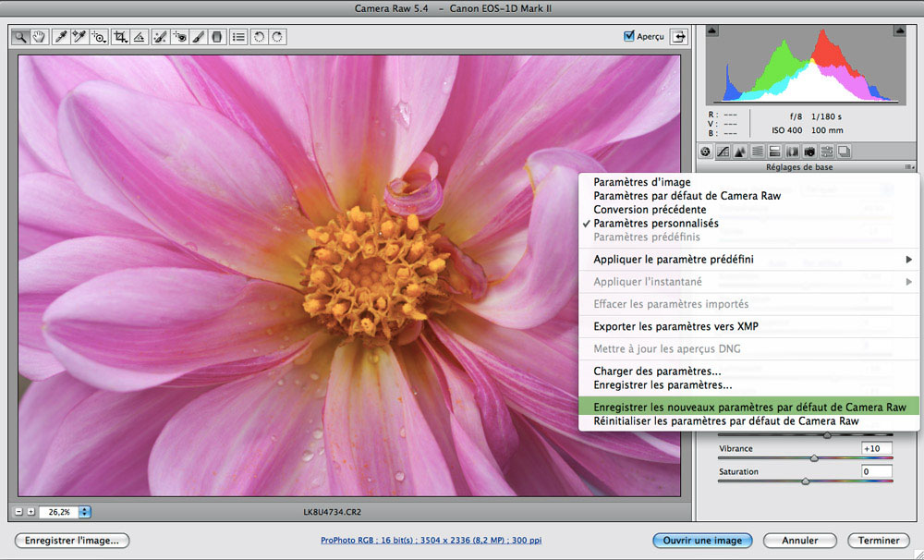Select the Spot Removal tool
Viewport: 924px width, 560px height.
tap(160, 37)
